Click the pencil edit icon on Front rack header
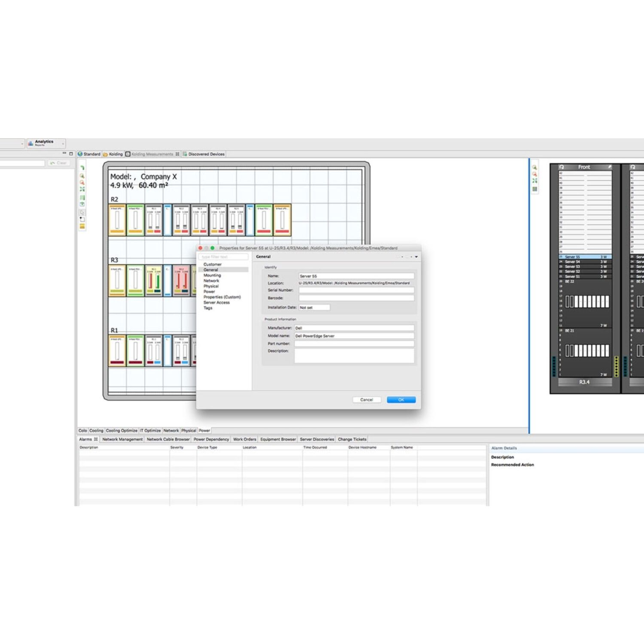The width and height of the screenshot is (644, 644). [610, 167]
